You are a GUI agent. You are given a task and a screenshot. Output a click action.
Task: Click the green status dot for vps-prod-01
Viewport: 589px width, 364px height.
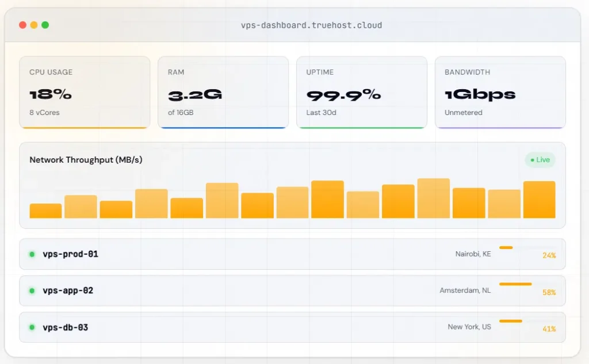click(x=32, y=254)
